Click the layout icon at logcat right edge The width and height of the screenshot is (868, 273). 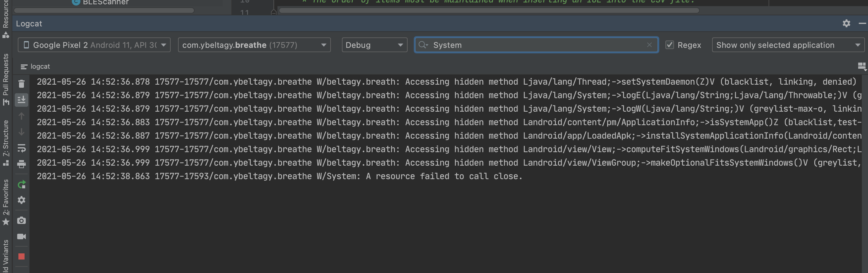tap(862, 66)
